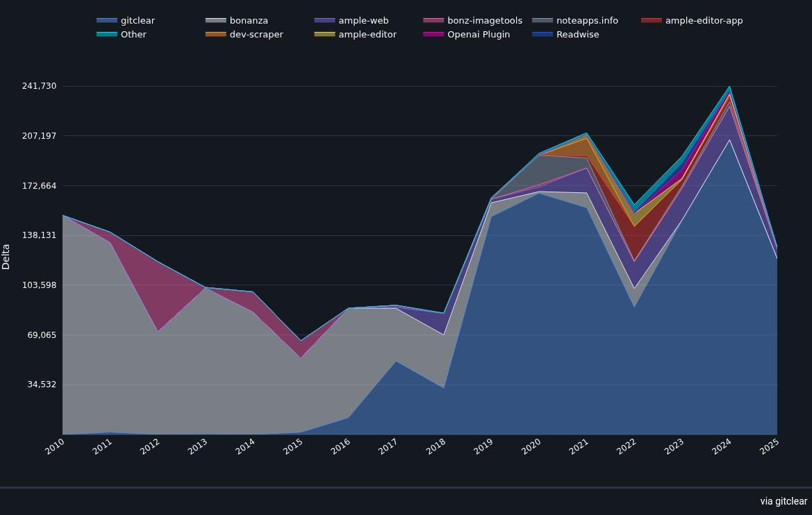Click the Delta y-axis title
Image resolution: width=812 pixels, height=515 pixels.
[6, 256]
